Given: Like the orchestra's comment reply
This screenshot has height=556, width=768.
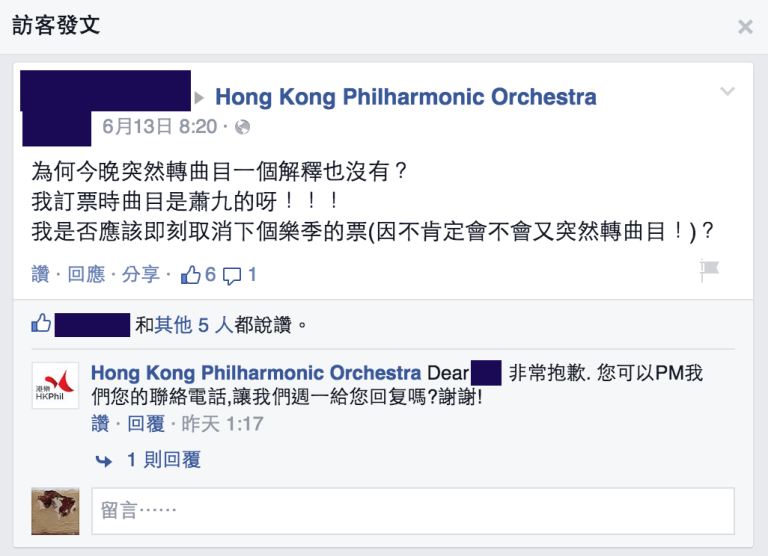Looking at the screenshot, I should point(100,424).
